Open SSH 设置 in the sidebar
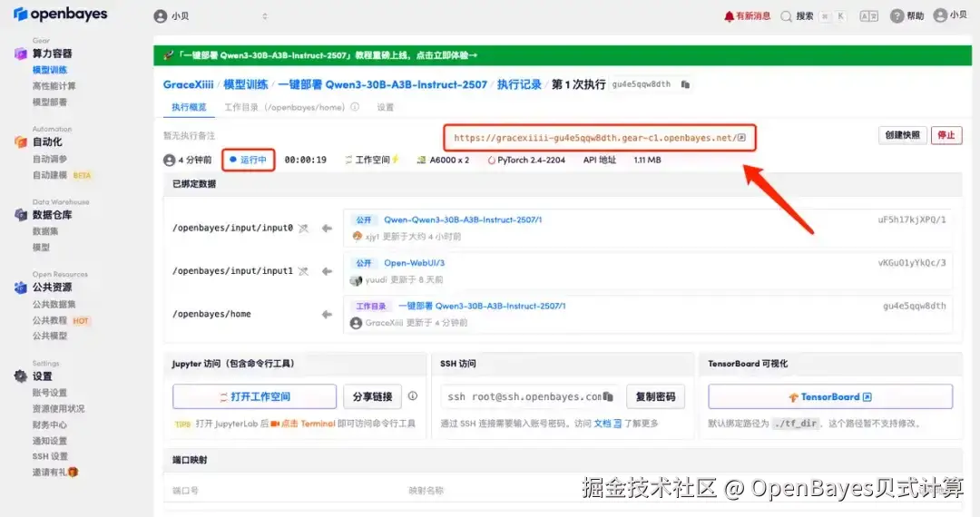Image resolution: width=980 pixels, height=517 pixels. (50, 456)
